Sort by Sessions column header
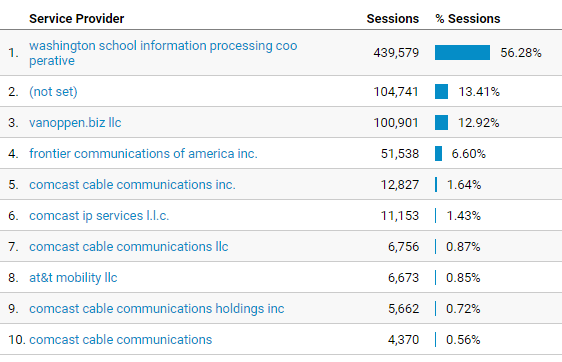Viewport: 562px width, 362px height. 392,19
